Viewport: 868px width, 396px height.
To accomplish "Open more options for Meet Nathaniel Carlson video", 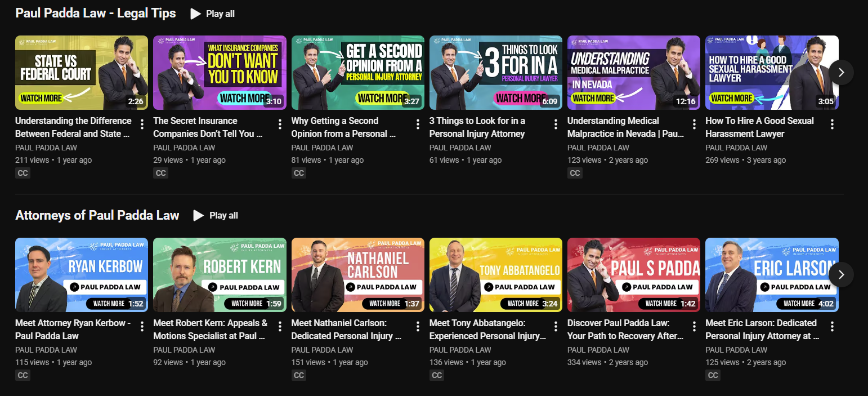I will (418, 326).
